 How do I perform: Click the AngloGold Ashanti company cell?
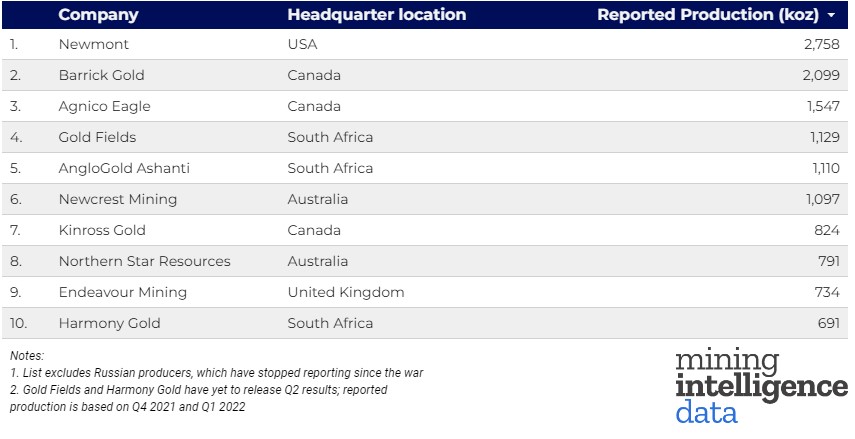[x=124, y=168]
